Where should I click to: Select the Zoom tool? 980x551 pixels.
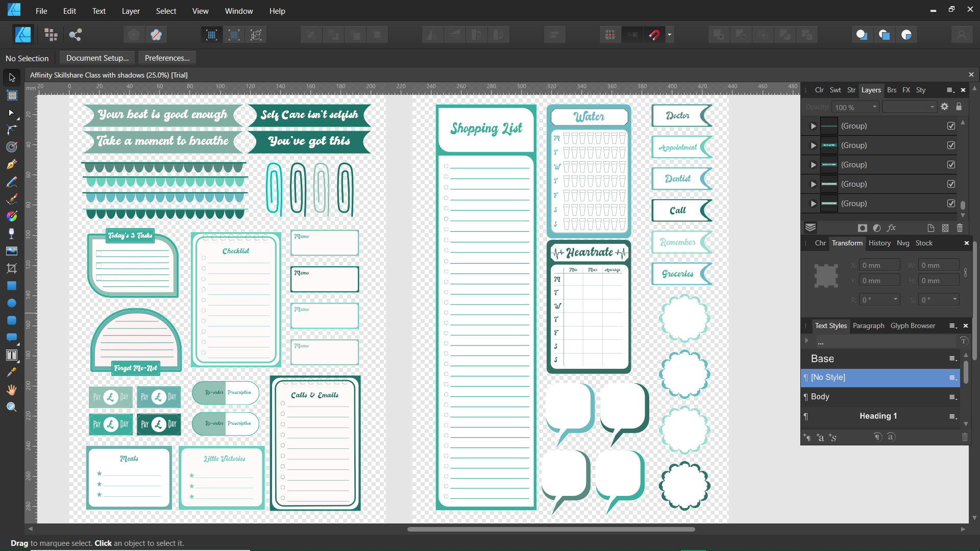coord(12,407)
